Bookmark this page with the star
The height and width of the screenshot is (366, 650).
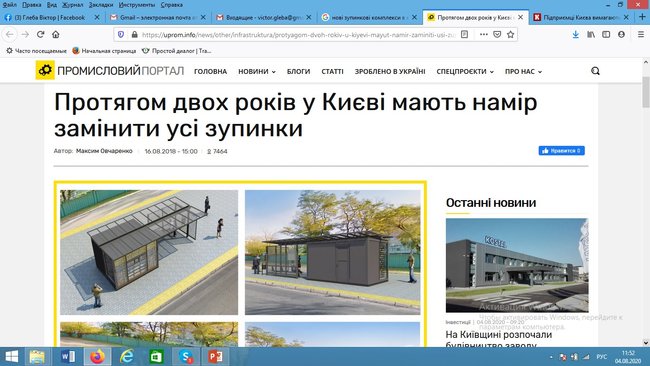[510, 34]
